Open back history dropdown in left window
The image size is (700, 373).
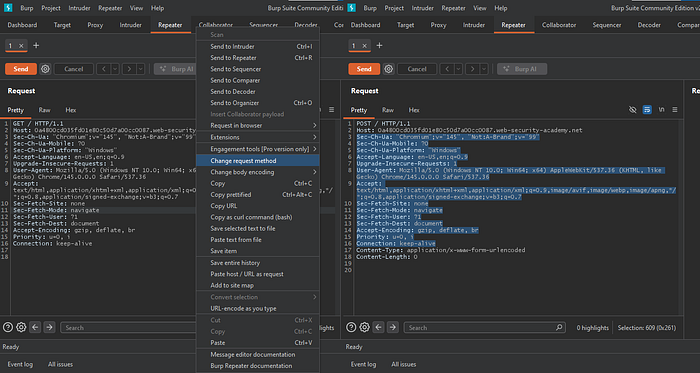[115, 69]
